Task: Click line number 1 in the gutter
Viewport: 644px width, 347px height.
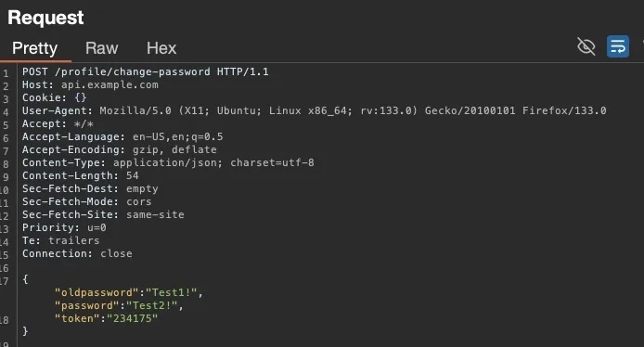Action: coord(6,73)
